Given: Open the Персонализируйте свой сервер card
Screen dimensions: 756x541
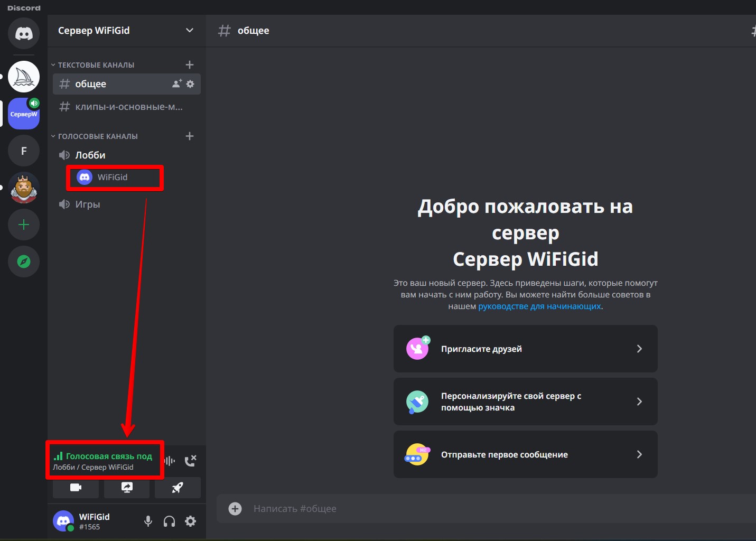Looking at the screenshot, I should pyautogui.click(x=526, y=402).
